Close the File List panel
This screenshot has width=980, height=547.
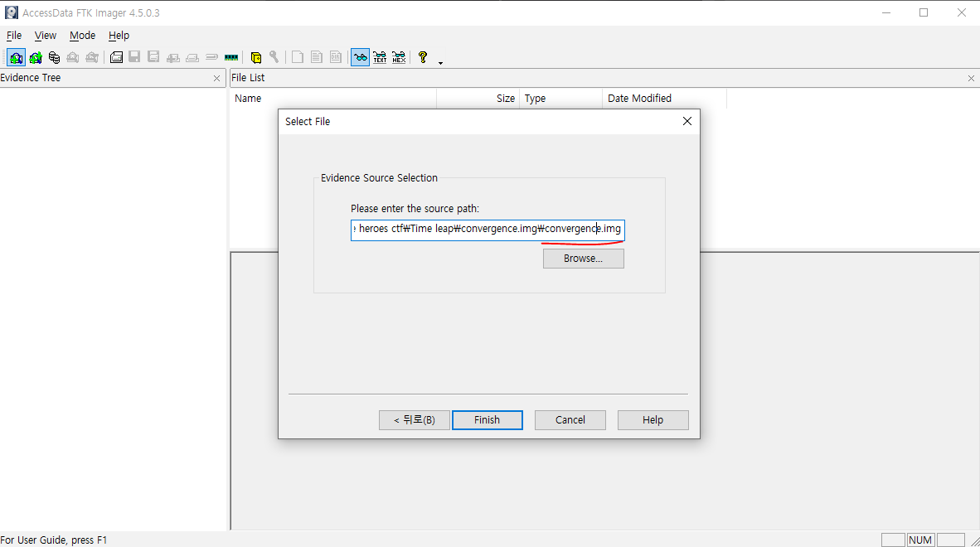(x=971, y=78)
